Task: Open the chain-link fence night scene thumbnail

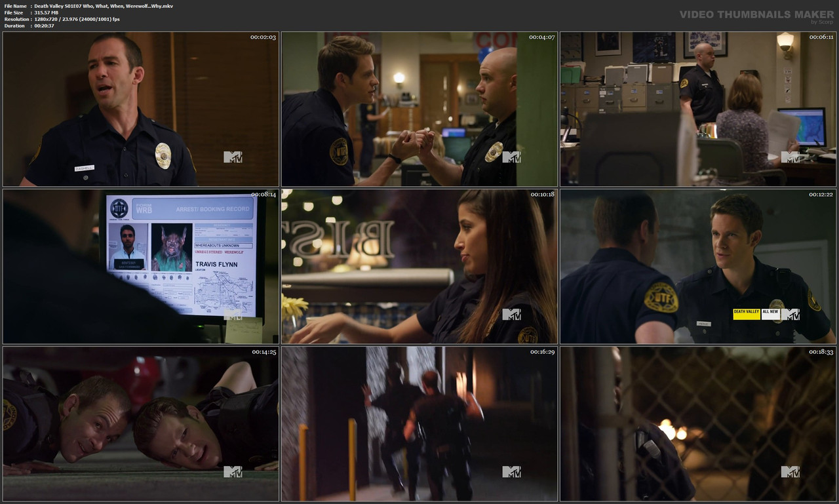Action: click(x=699, y=423)
